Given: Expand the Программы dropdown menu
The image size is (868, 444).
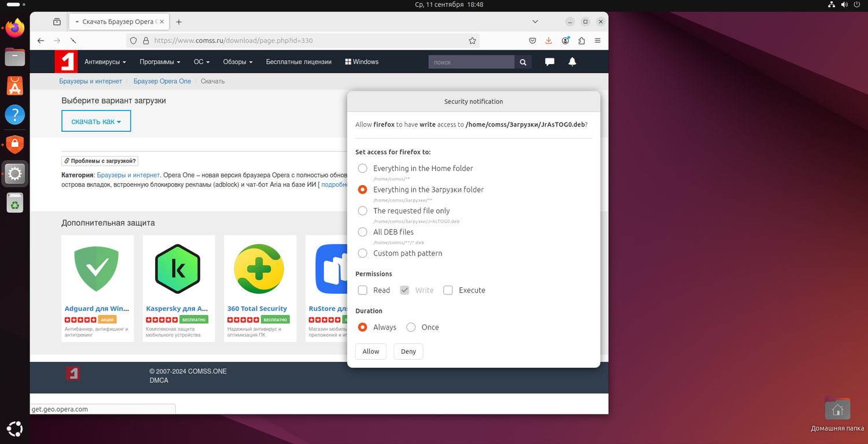Looking at the screenshot, I should pyautogui.click(x=160, y=62).
